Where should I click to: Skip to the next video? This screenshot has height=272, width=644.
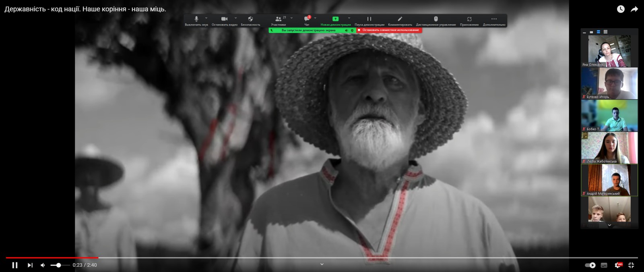[x=30, y=265]
